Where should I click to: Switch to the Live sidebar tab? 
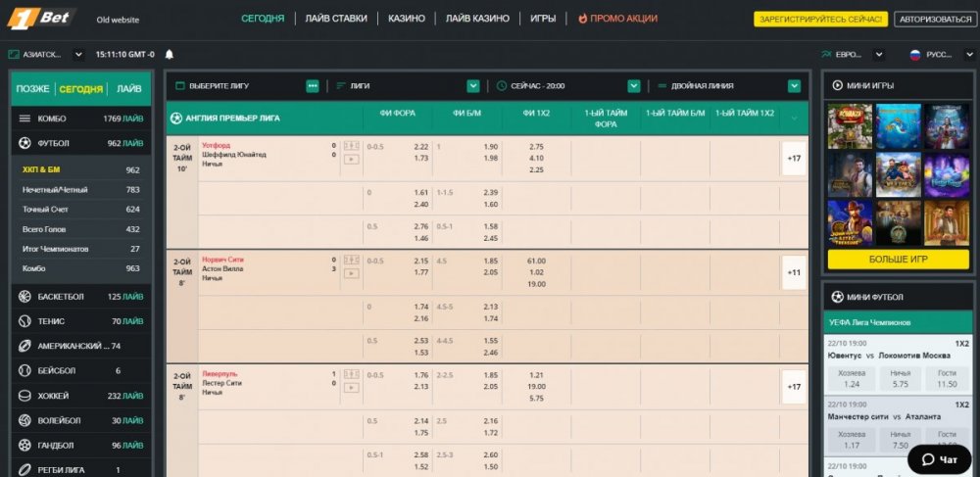tap(128, 89)
